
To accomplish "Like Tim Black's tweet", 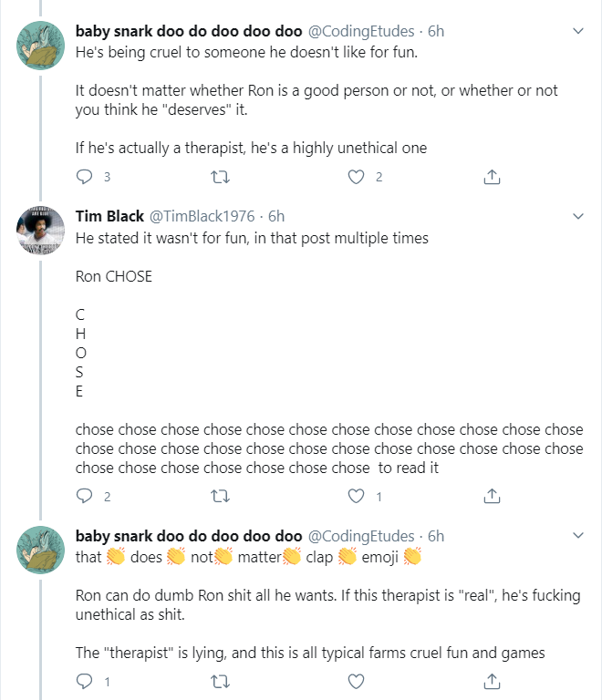I will click(356, 496).
